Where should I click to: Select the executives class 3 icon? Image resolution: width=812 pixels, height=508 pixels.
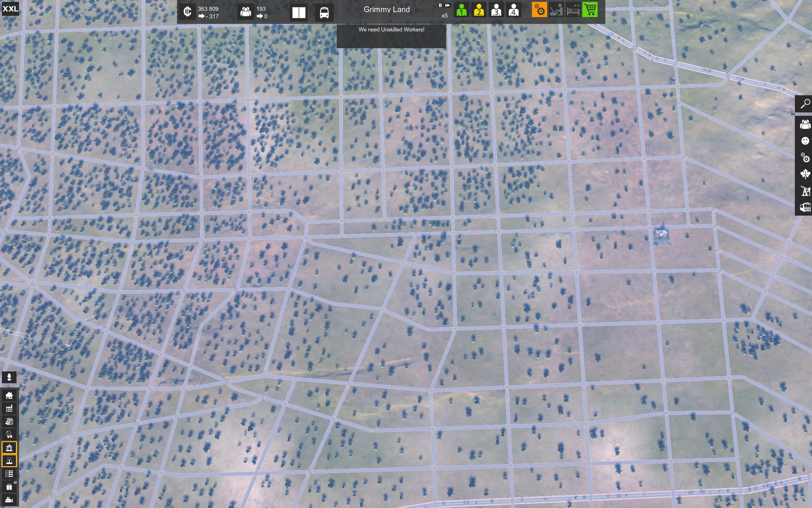[496, 10]
